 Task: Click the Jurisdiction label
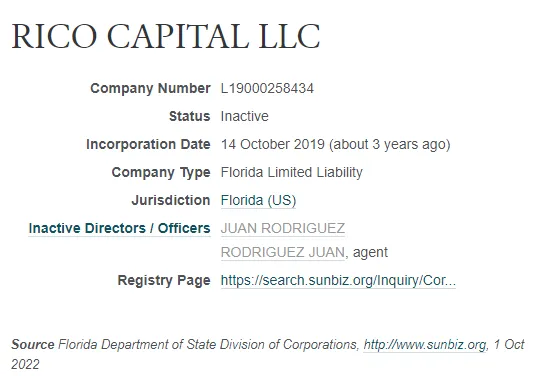[x=171, y=201]
